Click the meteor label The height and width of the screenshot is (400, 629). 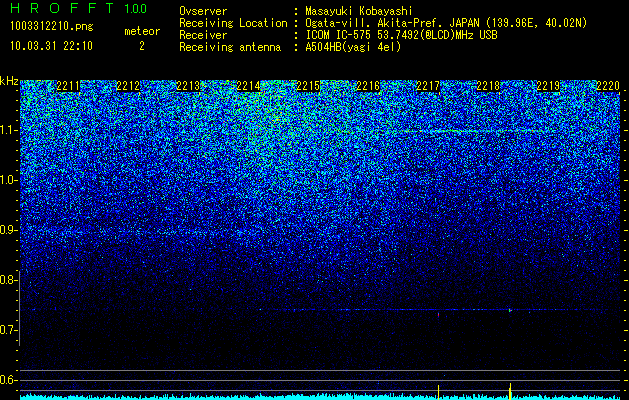[142, 31]
